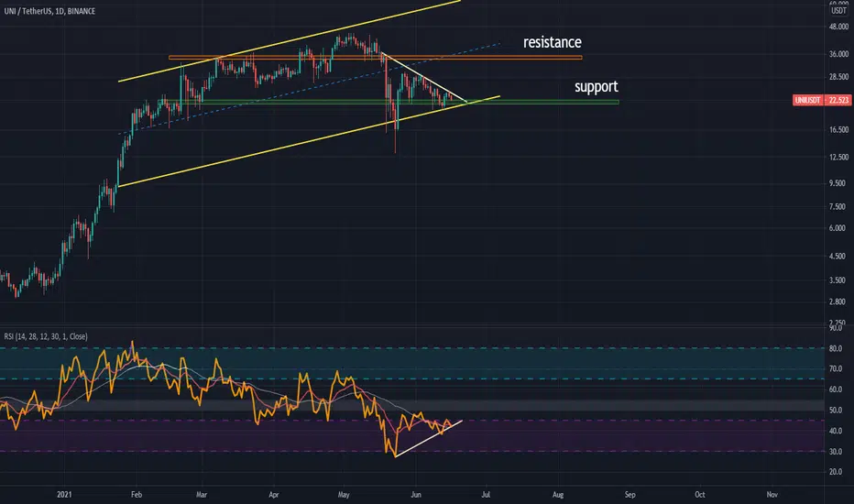Click the 48.000 price axis label
The image size is (854, 504).
(x=838, y=27)
